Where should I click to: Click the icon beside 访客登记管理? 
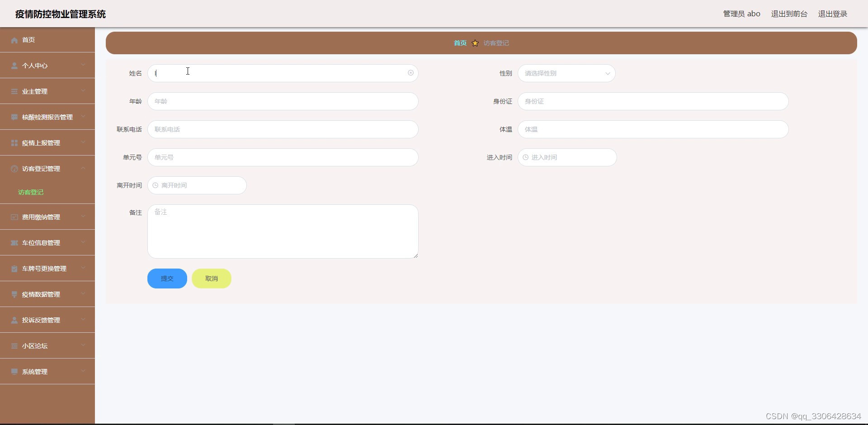click(x=14, y=169)
